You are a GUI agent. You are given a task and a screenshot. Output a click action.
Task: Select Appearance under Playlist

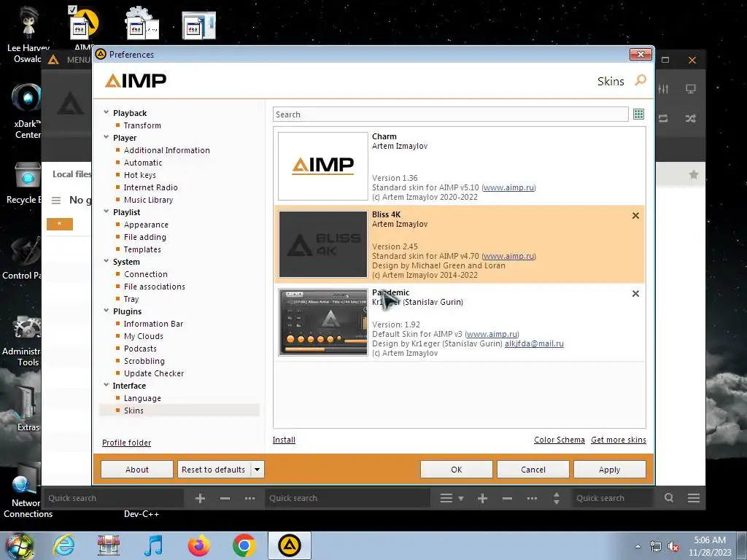[x=146, y=225]
